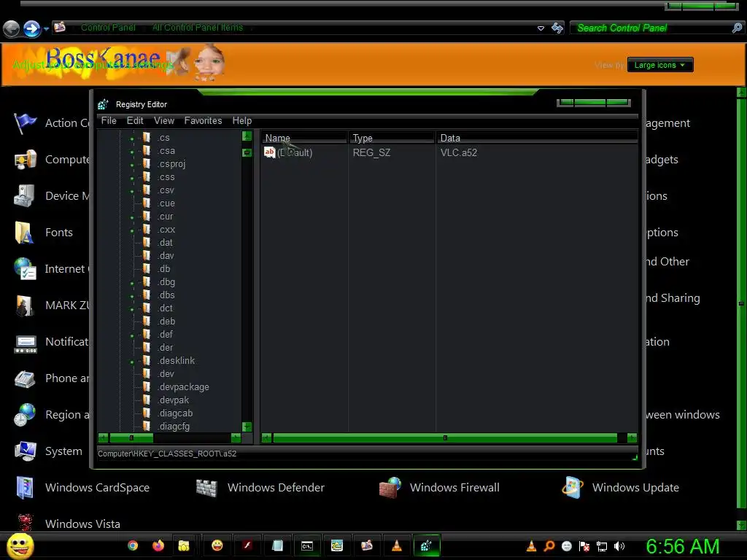Image resolution: width=747 pixels, height=560 pixels.
Task: Open the Windows Firewall icon
Action: click(390, 488)
